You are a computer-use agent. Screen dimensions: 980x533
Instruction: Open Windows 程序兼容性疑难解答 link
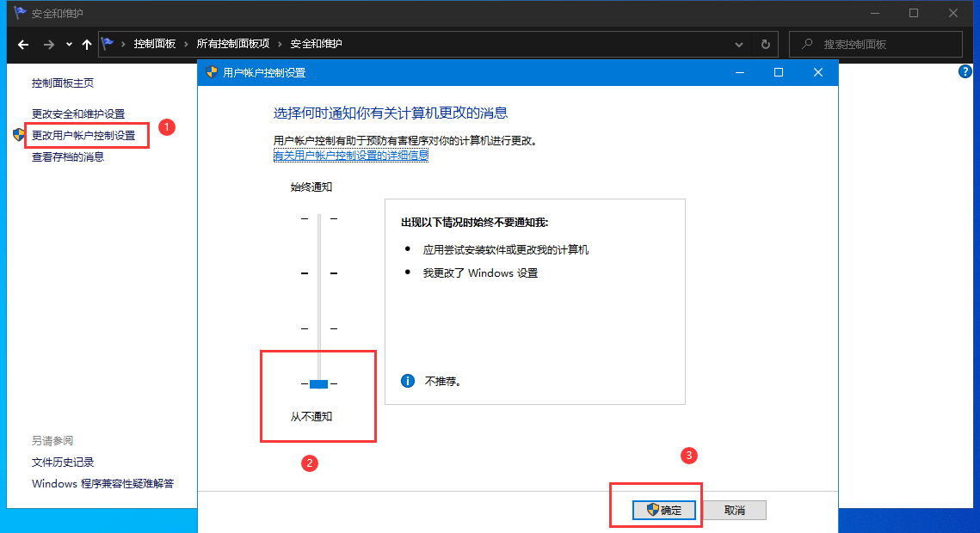[102, 484]
